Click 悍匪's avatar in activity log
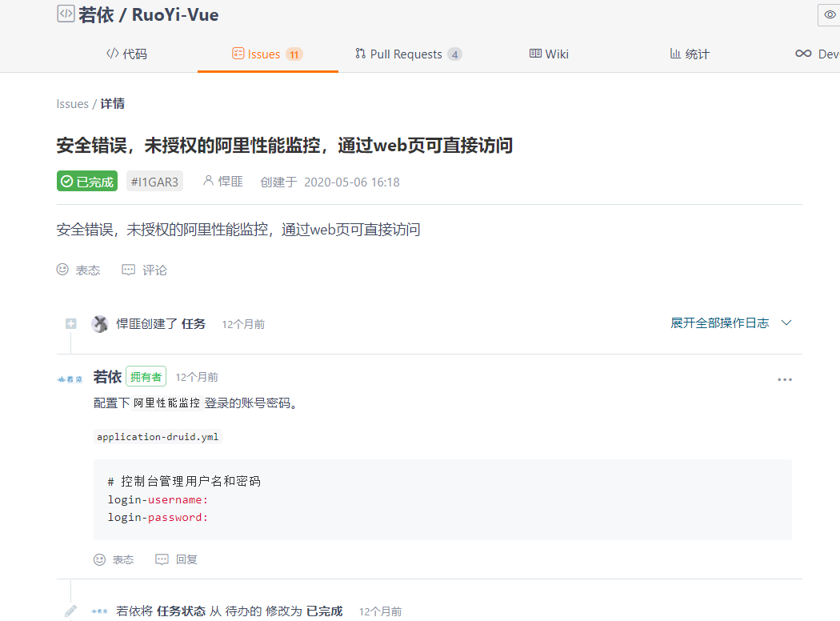Viewport: 840px width, 621px height. pyautogui.click(x=100, y=323)
